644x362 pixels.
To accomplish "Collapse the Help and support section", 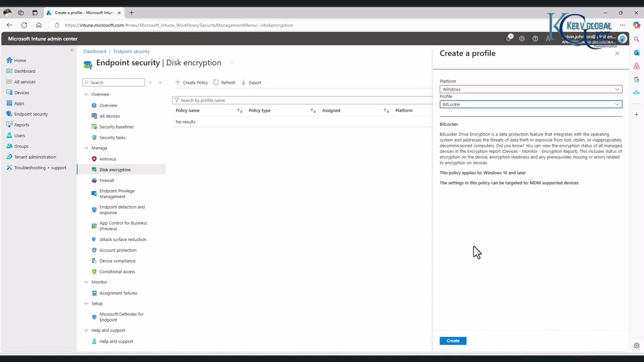I will (86, 330).
